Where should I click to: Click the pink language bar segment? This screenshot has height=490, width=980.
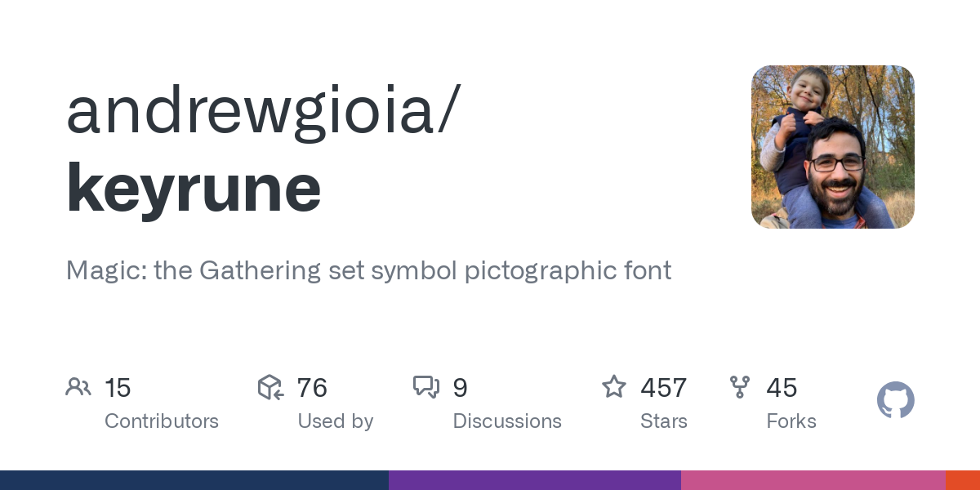[813, 480]
